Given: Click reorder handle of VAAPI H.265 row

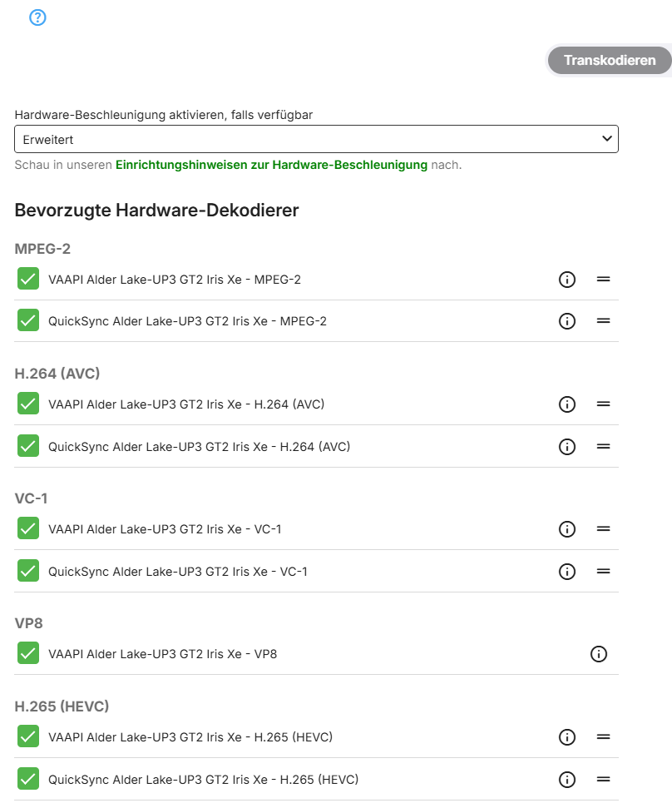Looking at the screenshot, I should [x=604, y=737].
